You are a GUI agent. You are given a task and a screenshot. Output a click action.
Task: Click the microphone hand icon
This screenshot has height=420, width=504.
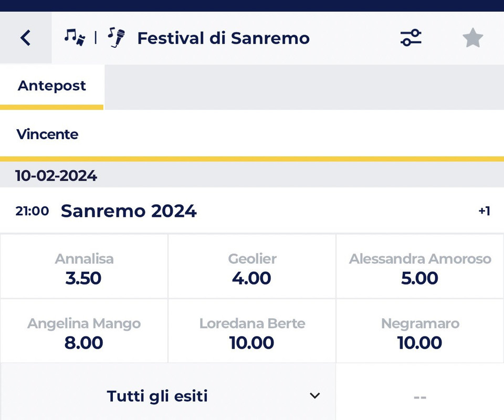(116, 38)
